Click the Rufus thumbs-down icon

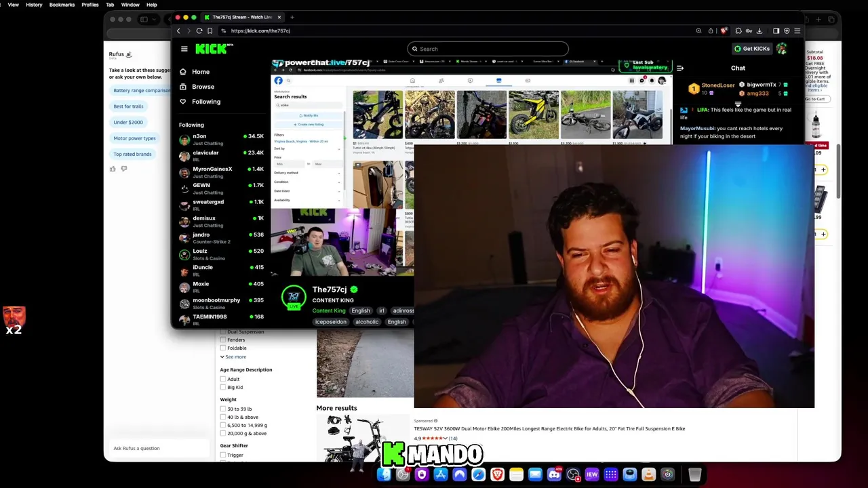123,169
